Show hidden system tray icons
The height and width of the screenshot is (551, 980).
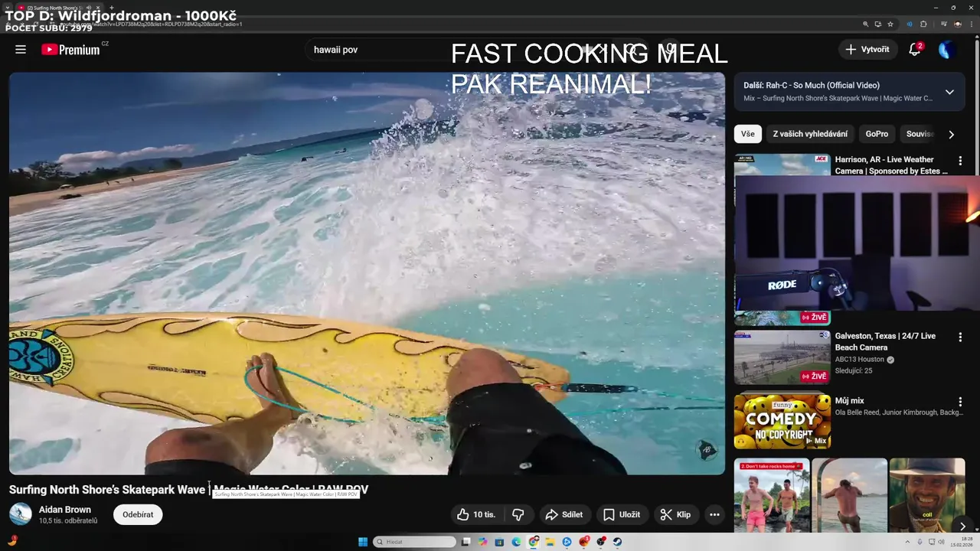click(x=907, y=542)
